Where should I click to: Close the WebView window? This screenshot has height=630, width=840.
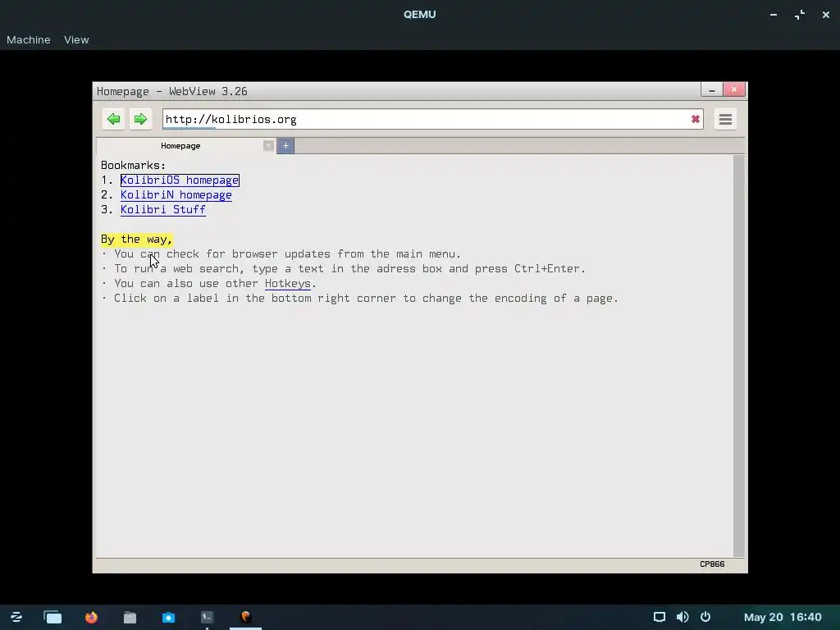[x=734, y=89]
